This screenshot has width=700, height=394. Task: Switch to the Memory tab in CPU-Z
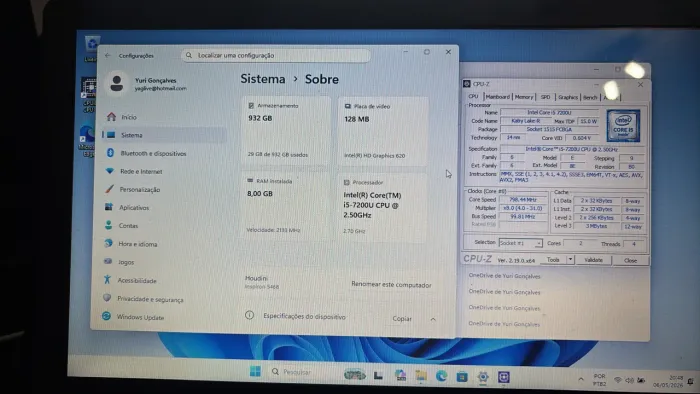[524, 97]
